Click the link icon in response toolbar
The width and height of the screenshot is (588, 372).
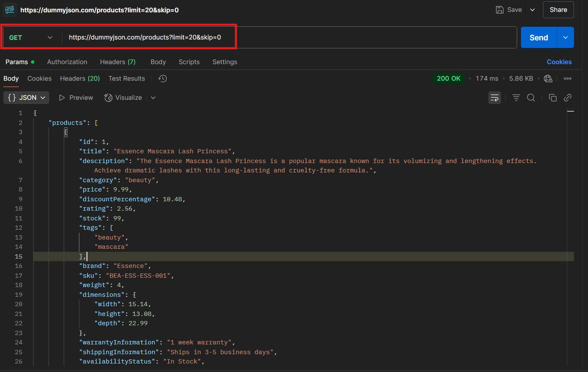(x=568, y=98)
